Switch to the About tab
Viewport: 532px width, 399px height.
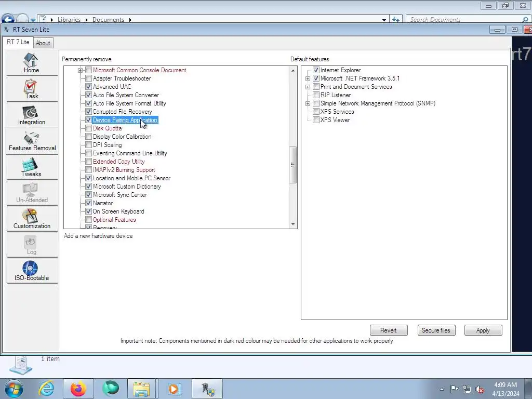pyautogui.click(x=43, y=43)
